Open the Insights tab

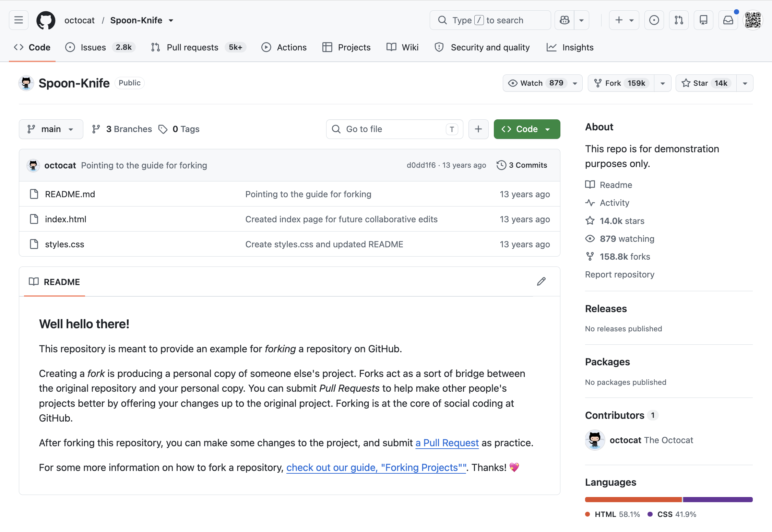point(570,47)
